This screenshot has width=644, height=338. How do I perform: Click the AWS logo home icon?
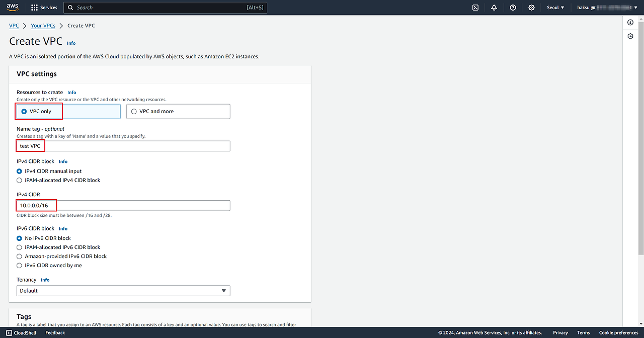click(13, 8)
